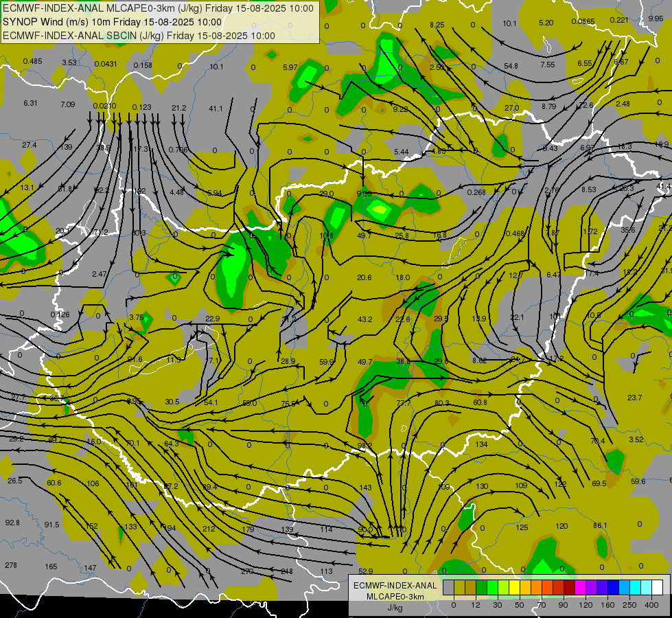Click the map value 165
Image resolution: width=672 pixels, height=618 pixels.
pyautogui.click(x=51, y=566)
